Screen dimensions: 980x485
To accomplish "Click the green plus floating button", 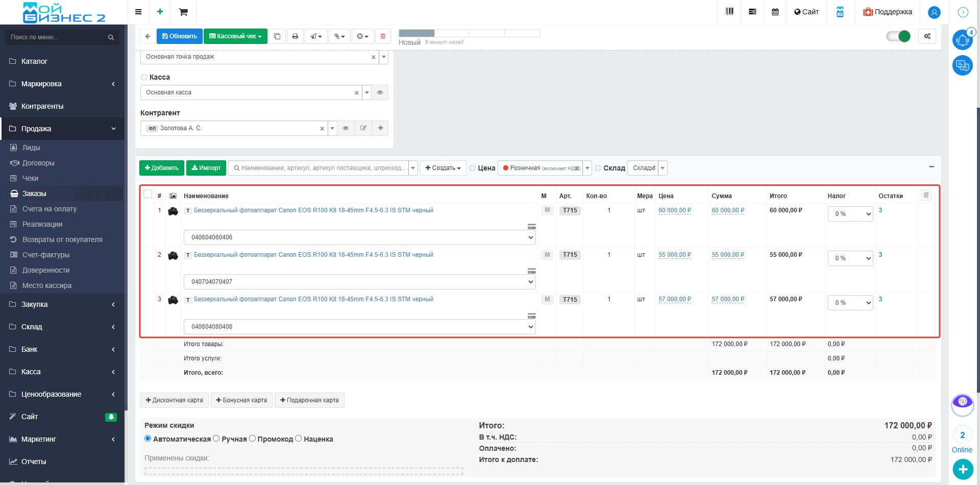I will pyautogui.click(x=963, y=469).
